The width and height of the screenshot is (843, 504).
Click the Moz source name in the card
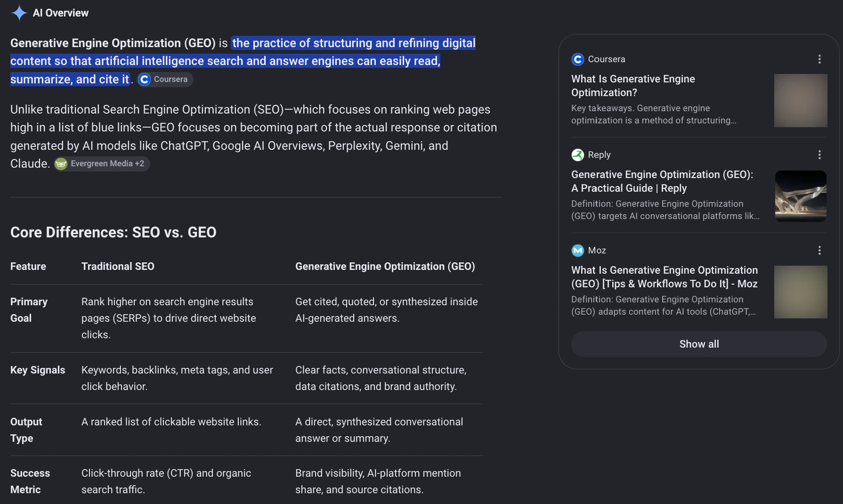(x=597, y=251)
